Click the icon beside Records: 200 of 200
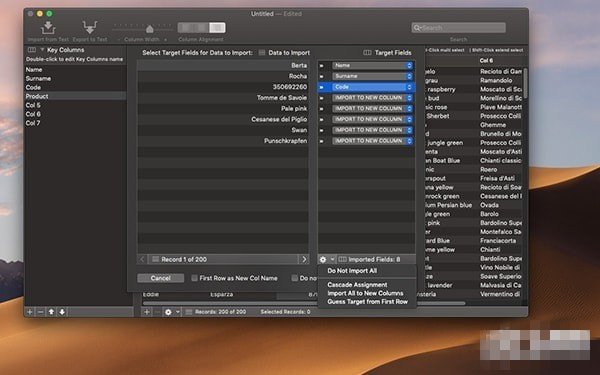 [x=188, y=312]
